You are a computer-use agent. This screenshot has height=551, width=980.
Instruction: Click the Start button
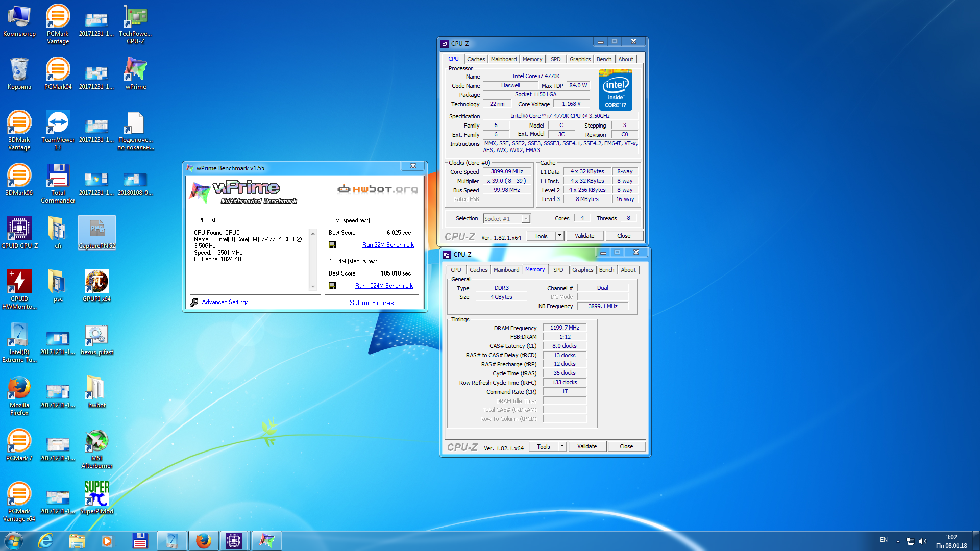[14, 541]
